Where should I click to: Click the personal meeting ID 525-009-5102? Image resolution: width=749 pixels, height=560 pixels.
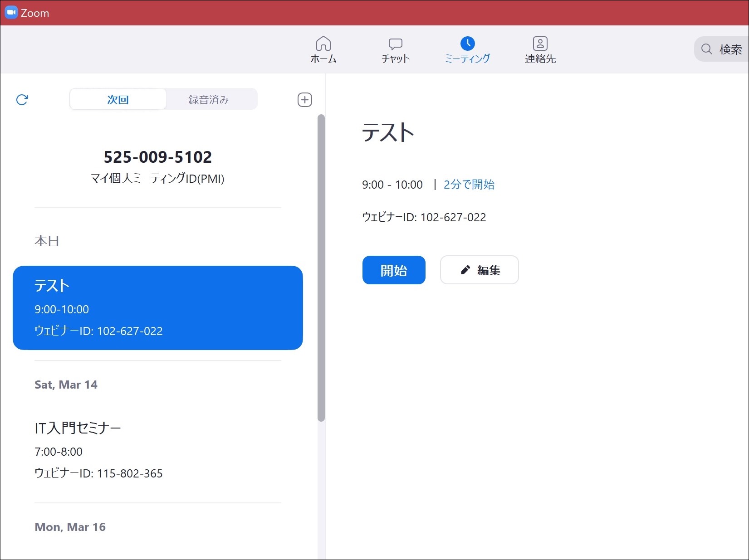coord(158,157)
